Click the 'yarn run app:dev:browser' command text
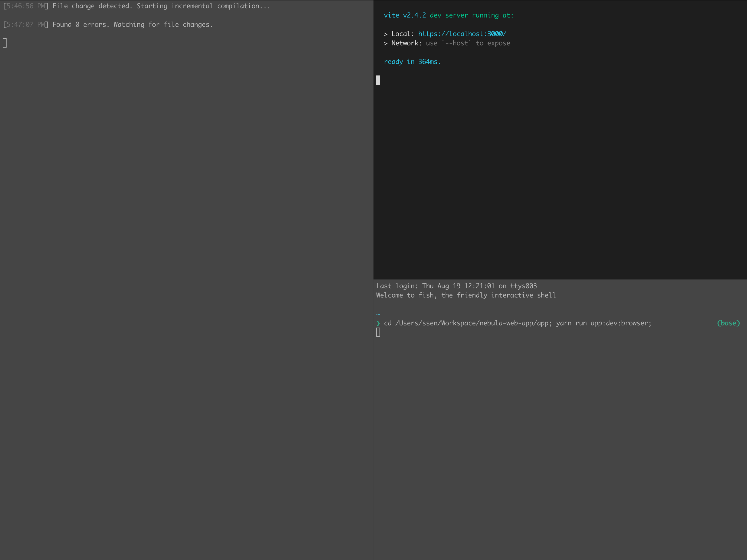The image size is (747, 560). pyautogui.click(x=603, y=323)
